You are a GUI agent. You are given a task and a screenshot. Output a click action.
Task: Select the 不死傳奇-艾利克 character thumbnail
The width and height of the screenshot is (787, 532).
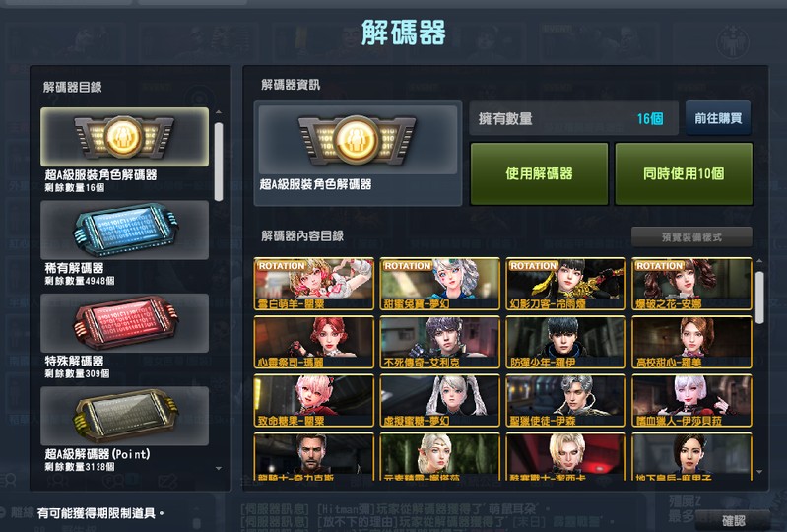pos(439,342)
